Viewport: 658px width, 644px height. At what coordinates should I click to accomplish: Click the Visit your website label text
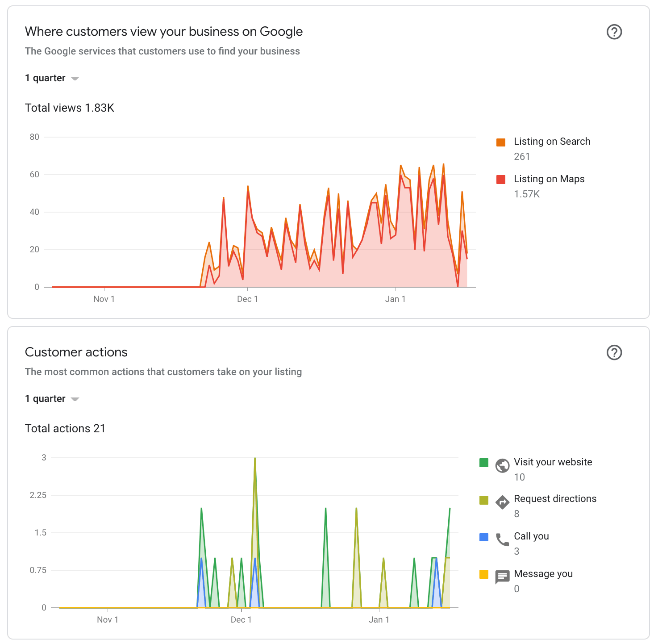tap(553, 462)
